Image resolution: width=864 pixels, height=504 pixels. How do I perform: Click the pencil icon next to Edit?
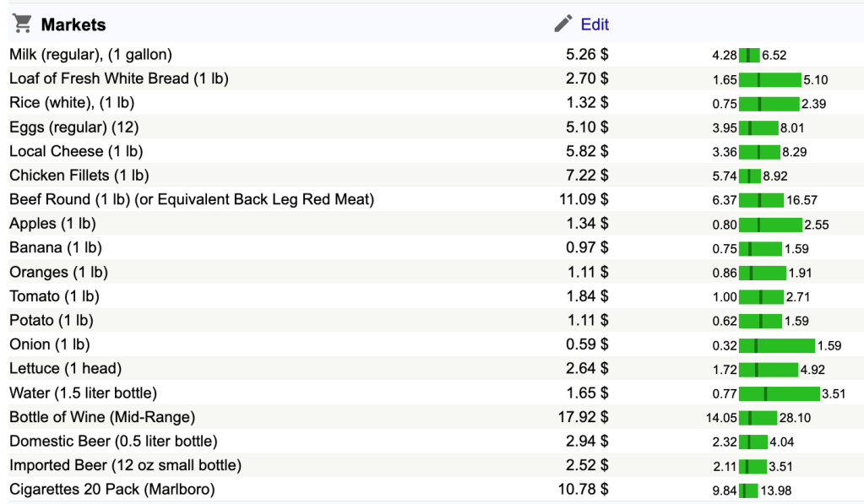tap(562, 24)
